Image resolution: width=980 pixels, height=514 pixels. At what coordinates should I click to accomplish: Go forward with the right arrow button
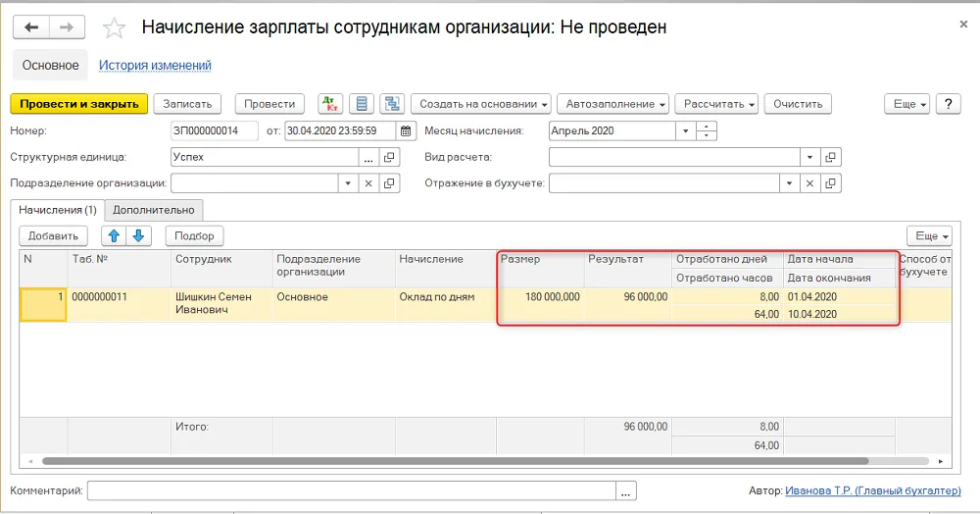(x=67, y=27)
